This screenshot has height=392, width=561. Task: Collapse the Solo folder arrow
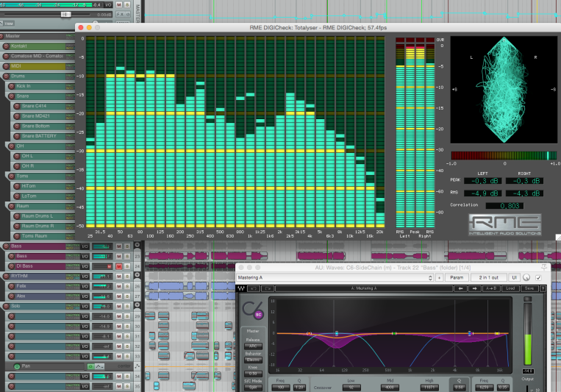tap(137, 305)
